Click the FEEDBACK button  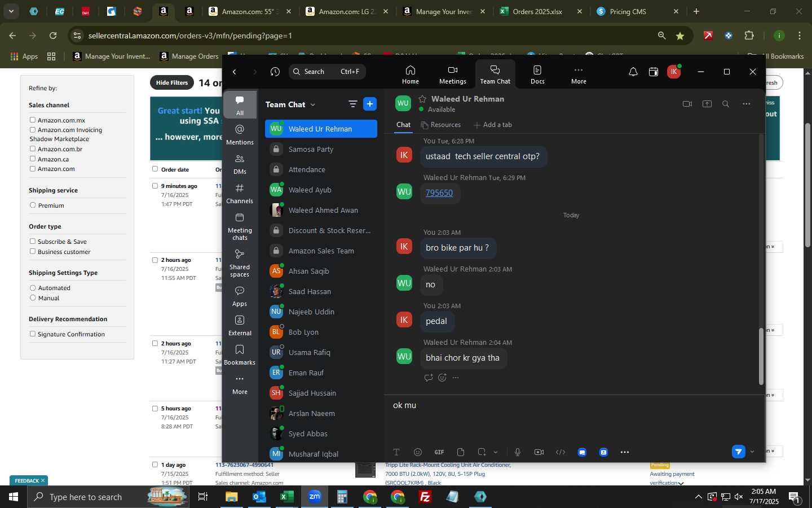[29, 480]
